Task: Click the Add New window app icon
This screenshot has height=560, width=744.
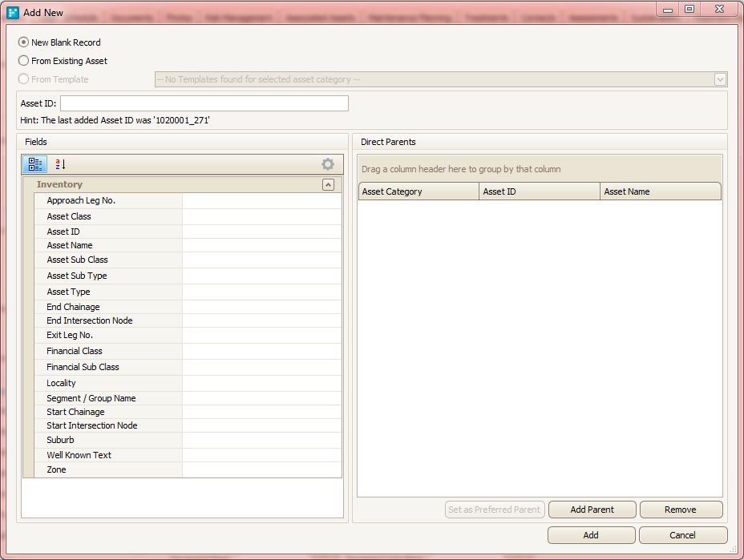Action: pos(13,13)
